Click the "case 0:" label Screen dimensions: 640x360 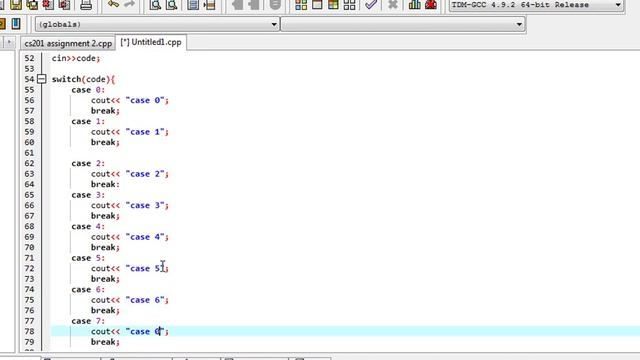[88, 90]
